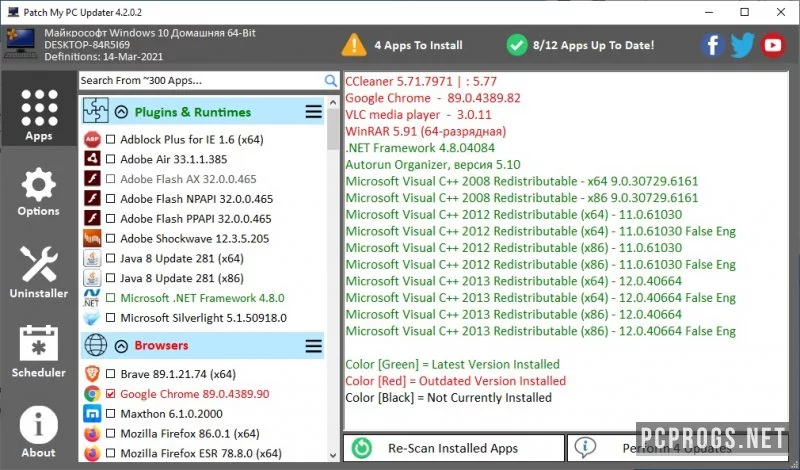Check Microsoft Silverlight checkbox
This screenshot has width=800, height=470.
(110, 317)
